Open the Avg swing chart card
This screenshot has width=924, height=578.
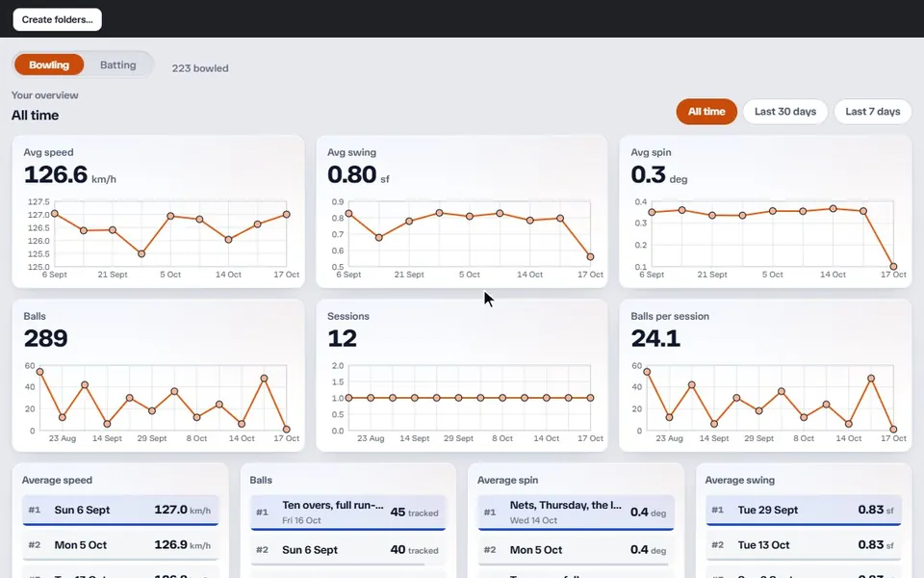pos(462,212)
